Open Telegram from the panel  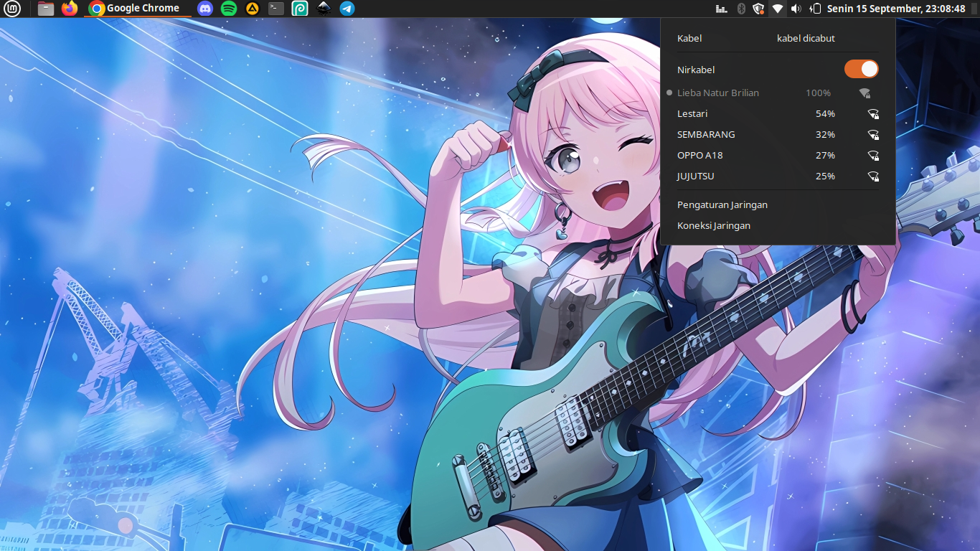(x=347, y=9)
